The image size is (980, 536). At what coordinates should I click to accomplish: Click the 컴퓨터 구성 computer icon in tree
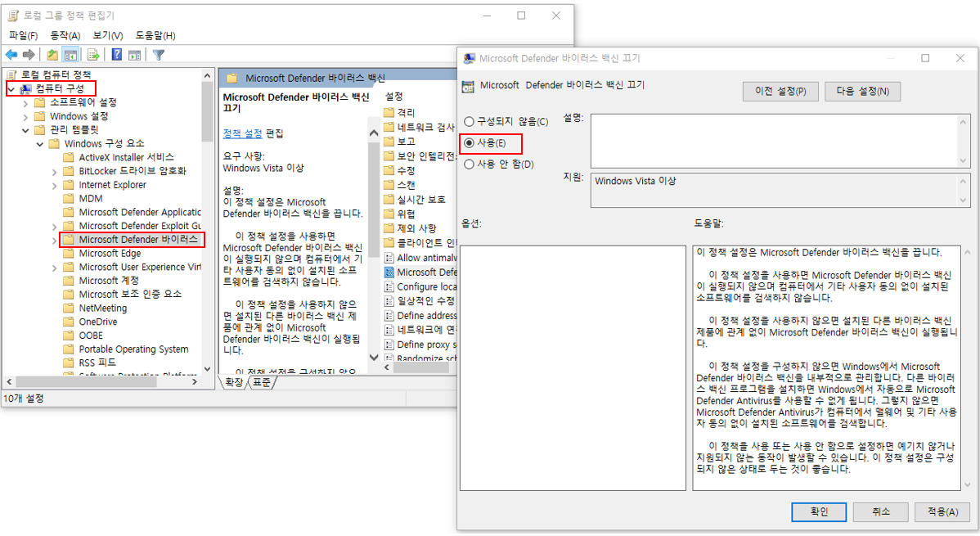25,89
